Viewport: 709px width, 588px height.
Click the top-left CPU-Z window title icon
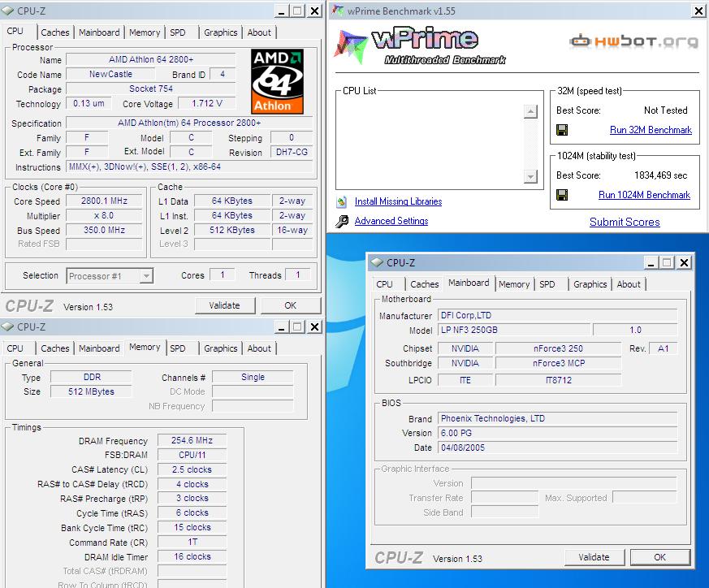coord(7,11)
